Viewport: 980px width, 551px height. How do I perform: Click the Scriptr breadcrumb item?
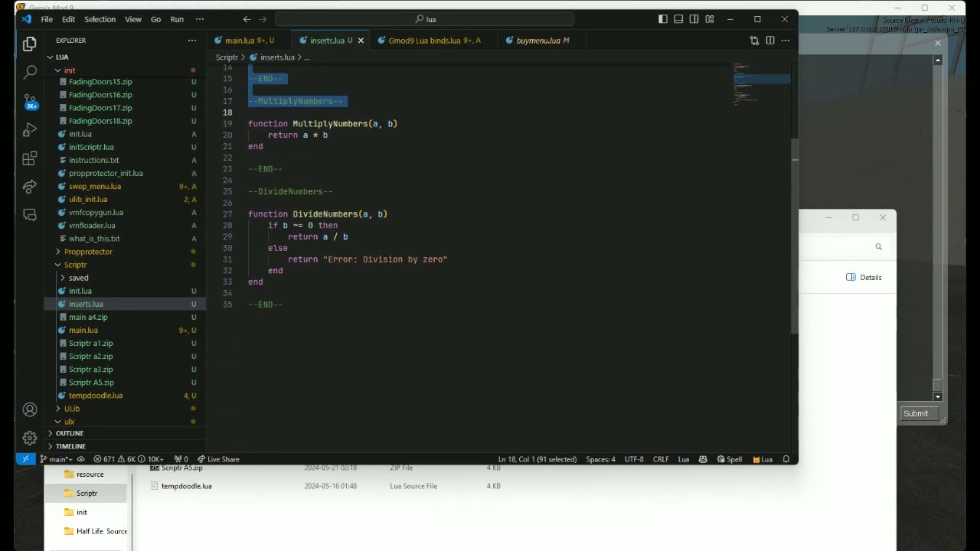tap(227, 57)
